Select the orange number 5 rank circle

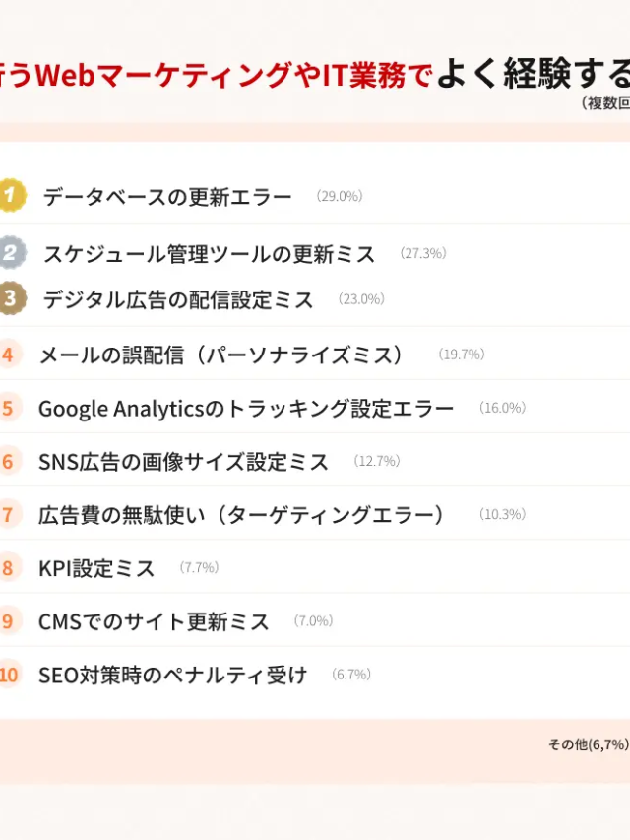(x=7, y=408)
